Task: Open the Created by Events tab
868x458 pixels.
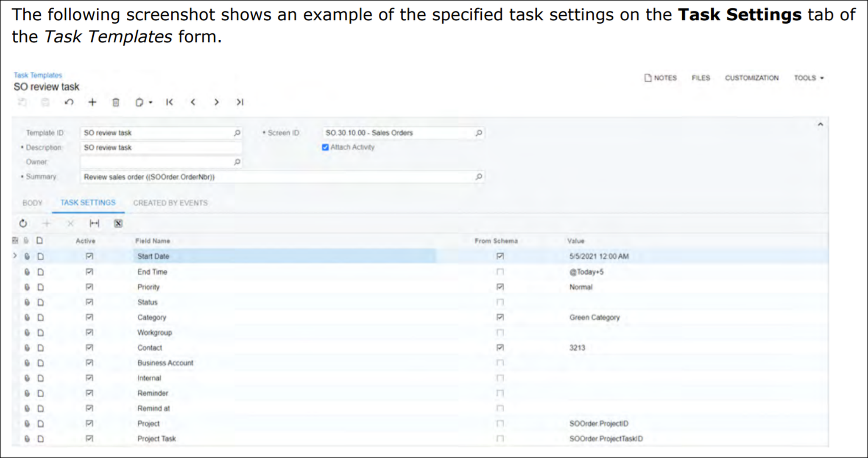Action: [x=170, y=203]
